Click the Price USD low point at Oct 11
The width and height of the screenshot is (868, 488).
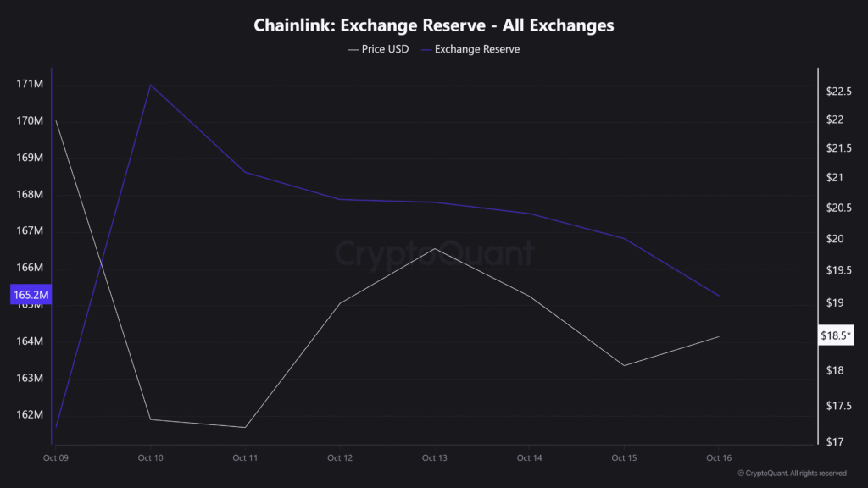coord(245,427)
